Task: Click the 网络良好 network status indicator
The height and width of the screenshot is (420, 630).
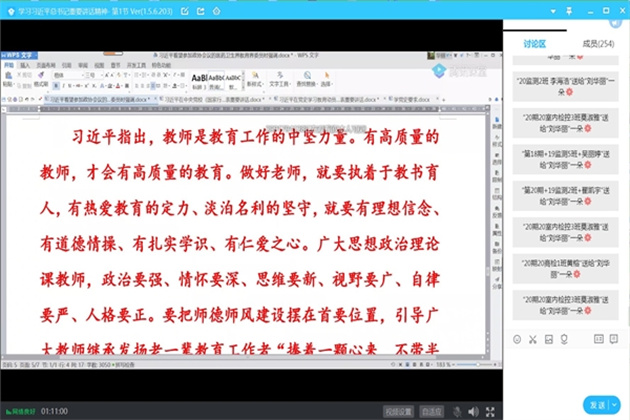Action: pos(20,412)
